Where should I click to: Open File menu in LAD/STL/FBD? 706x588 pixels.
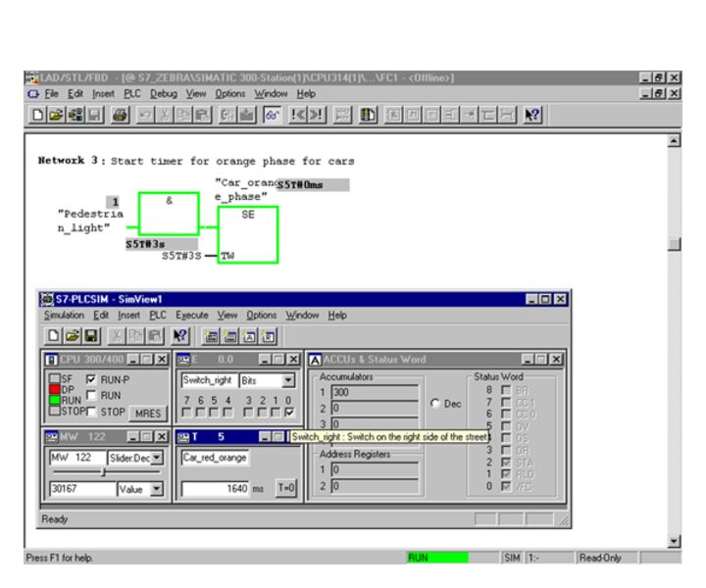51,93
